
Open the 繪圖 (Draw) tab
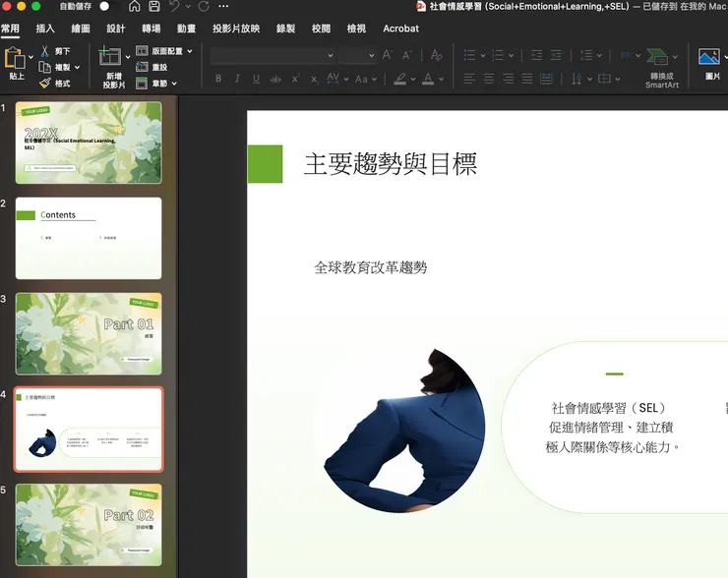point(81,29)
